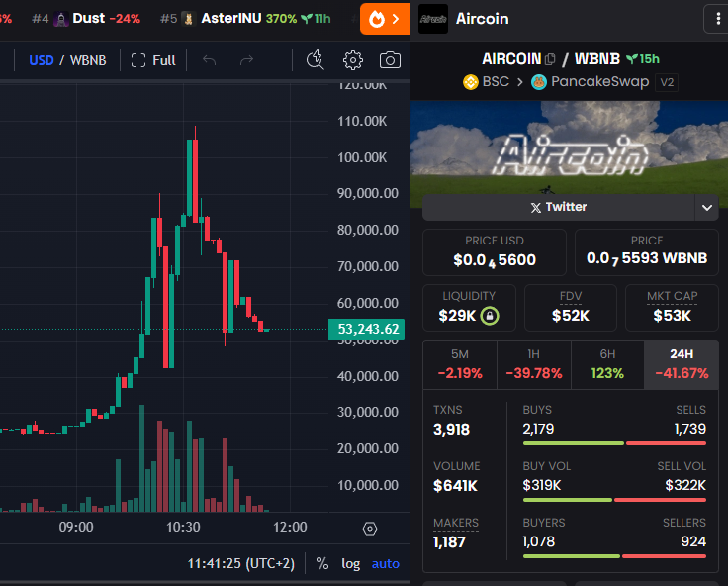Click the PRICE WBNB value box

(x=647, y=252)
